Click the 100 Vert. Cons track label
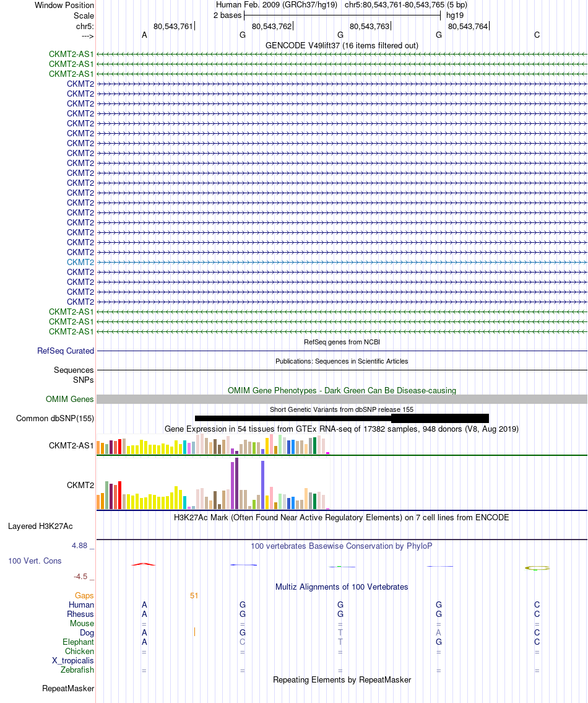The height and width of the screenshot is (703, 588). (x=35, y=561)
